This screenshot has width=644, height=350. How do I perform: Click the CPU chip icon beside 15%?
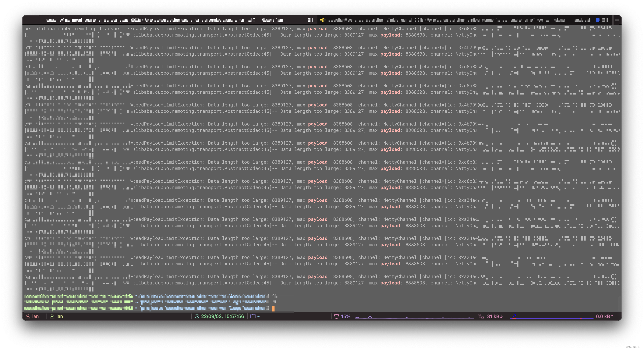337,316
